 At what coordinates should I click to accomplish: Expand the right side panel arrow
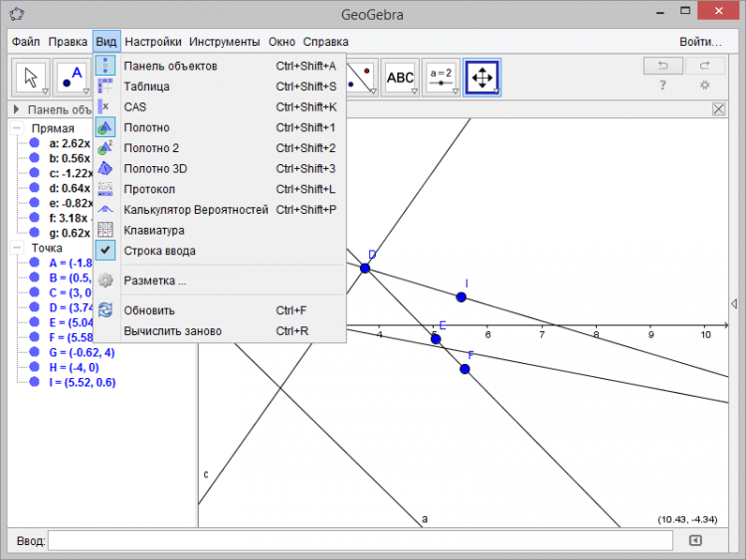point(734,303)
